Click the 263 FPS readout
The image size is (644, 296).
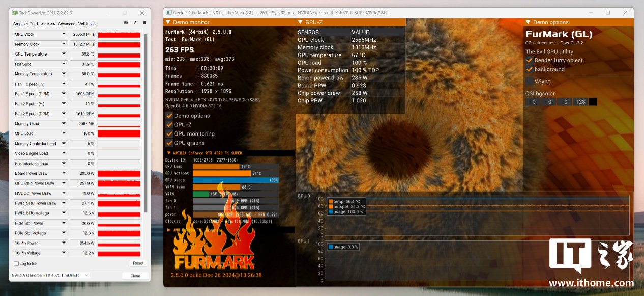click(180, 50)
